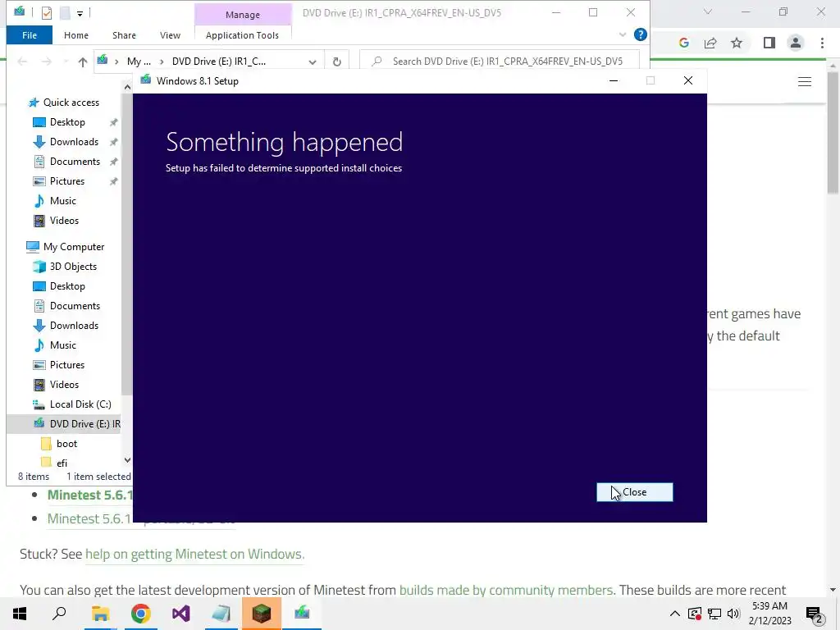Open Desktop under My Computer
Image resolution: width=840 pixels, height=630 pixels.
(67, 286)
